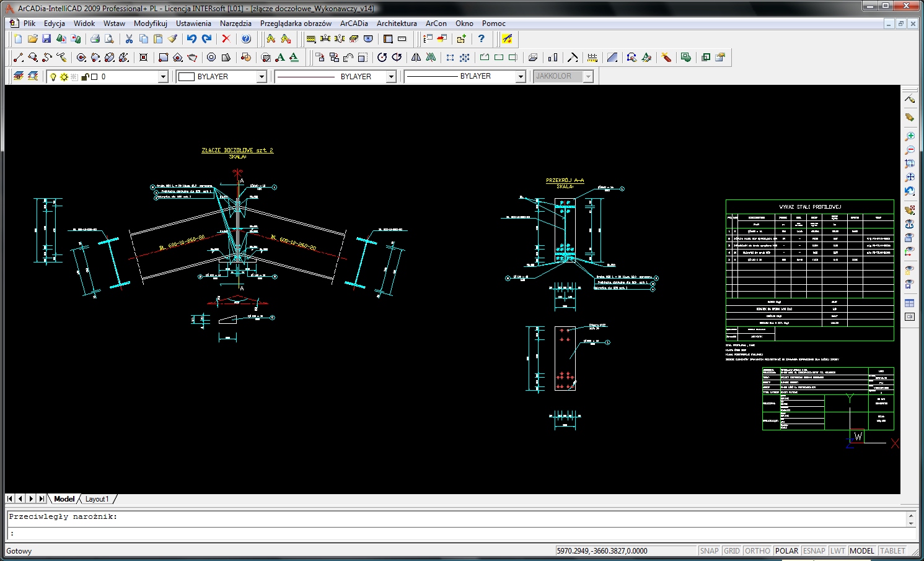Open the Przeglądarka obrazów menu

[296, 24]
